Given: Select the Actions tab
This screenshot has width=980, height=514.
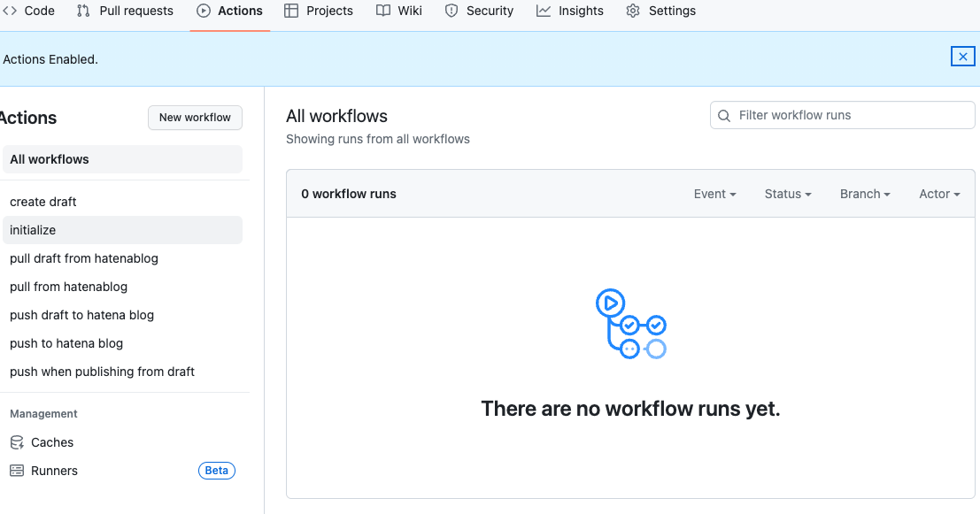Looking at the screenshot, I should [x=230, y=11].
